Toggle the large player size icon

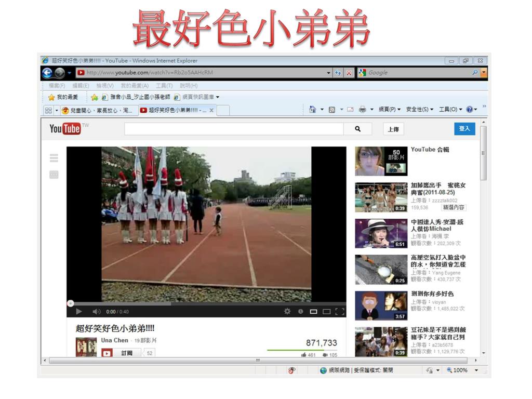(x=326, y=312)
